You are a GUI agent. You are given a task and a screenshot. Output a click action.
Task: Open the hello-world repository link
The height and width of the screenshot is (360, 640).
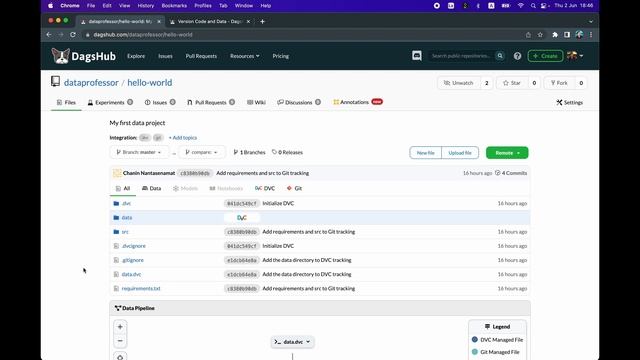point(149,82)
